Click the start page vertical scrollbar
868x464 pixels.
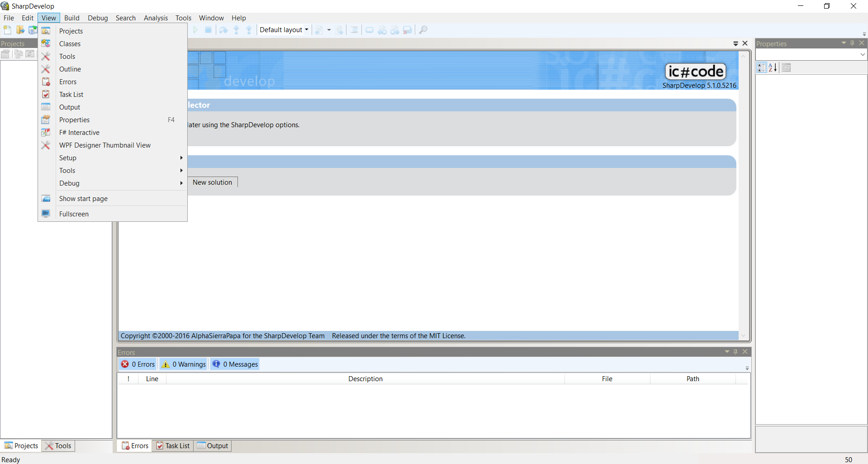click(743, 195)
